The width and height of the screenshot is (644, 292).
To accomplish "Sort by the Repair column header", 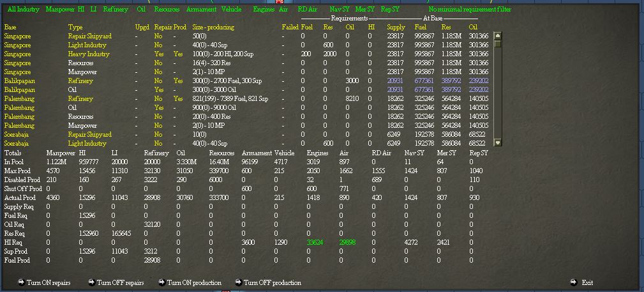I will (163, 27).
